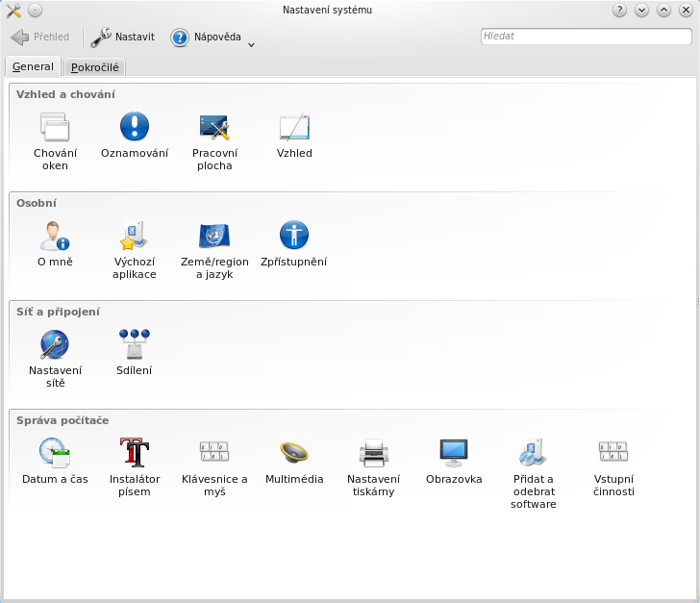The width and height of the screenshot is (700, 603).
Task: Expand the toolbar overflow chevron
Action: pyautogui.click(x=251, y=44)
